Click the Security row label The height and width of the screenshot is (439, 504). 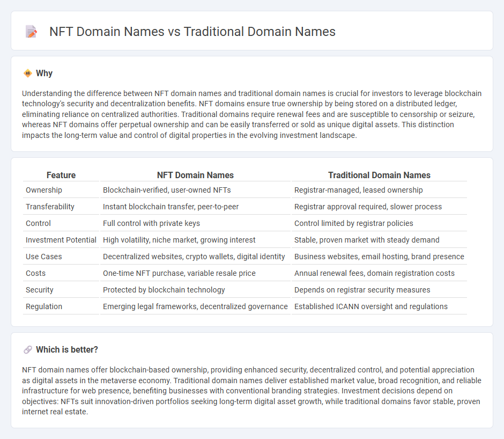pos(39,290)
